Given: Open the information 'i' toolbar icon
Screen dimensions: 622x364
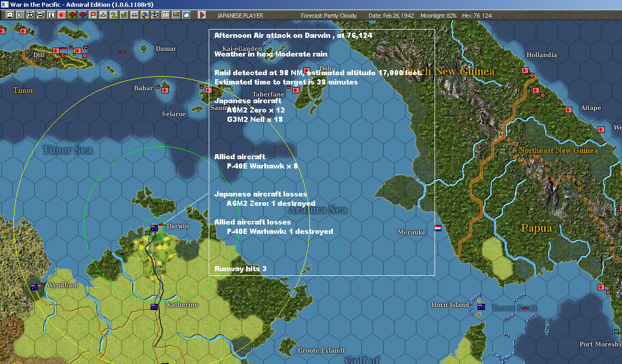Looking at the screenshot, I should point(51,15).
